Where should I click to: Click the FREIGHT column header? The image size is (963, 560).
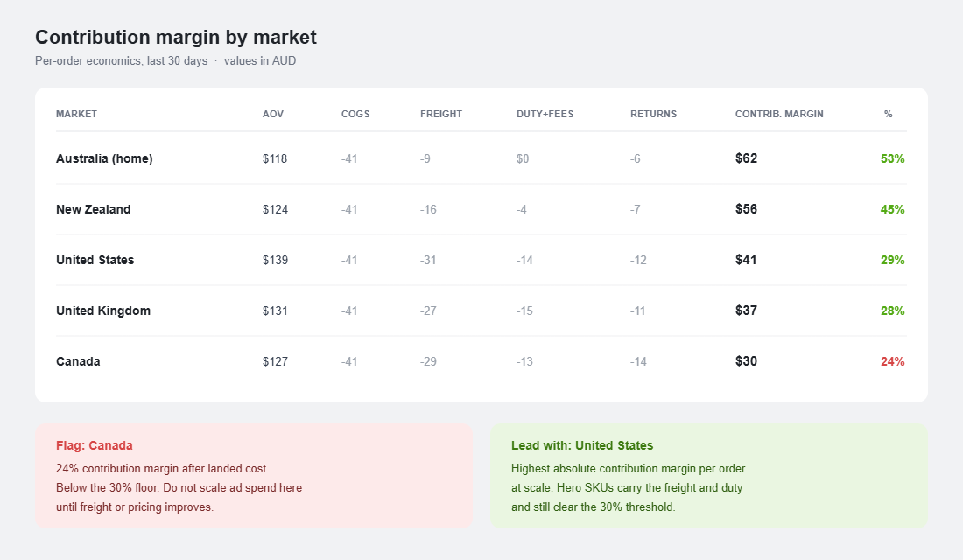pos(441,115)
